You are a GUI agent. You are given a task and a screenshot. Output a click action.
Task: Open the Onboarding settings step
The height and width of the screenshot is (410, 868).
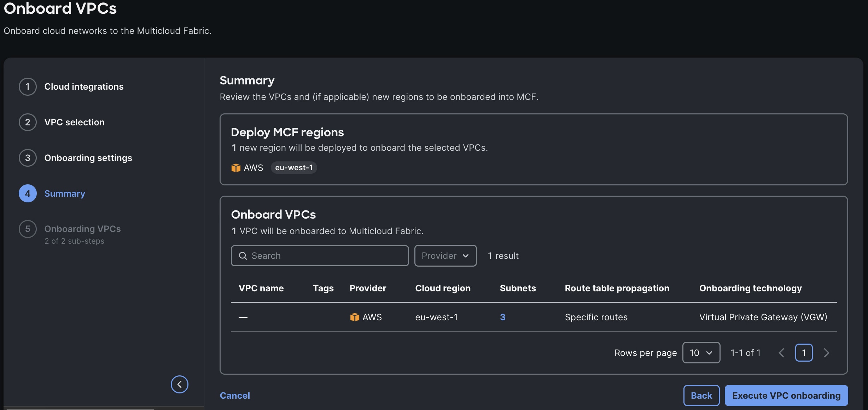pyautogui.click(x=88, y=158)
